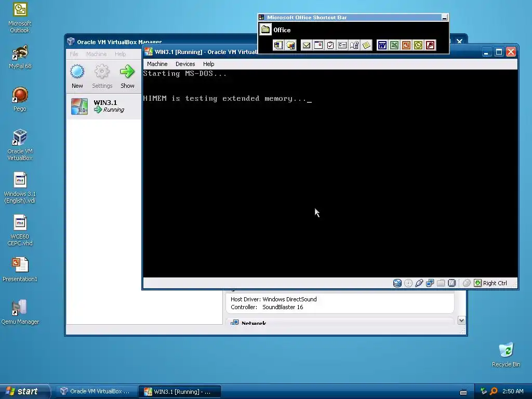Click New Journal Entry icon in Shortcut Bar
The height and width of the screenshot is (399, 532).
[x=354, y=45]
